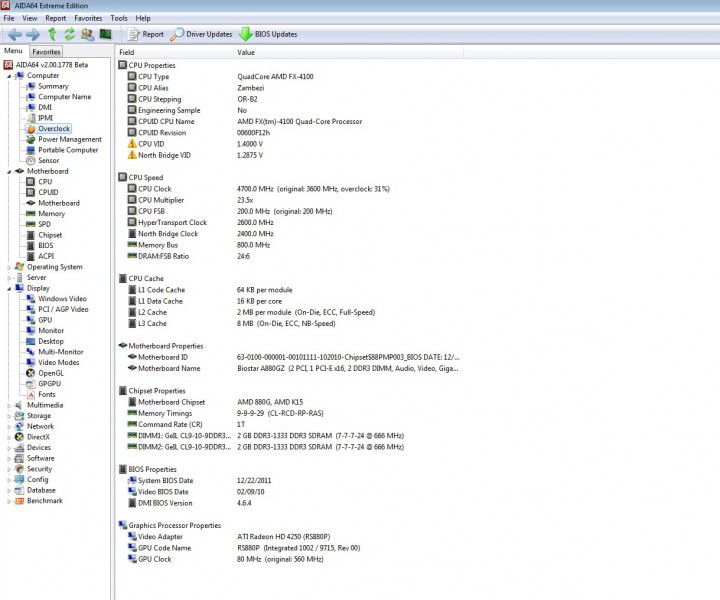Select Computer Name in the tree

[64, 96]
